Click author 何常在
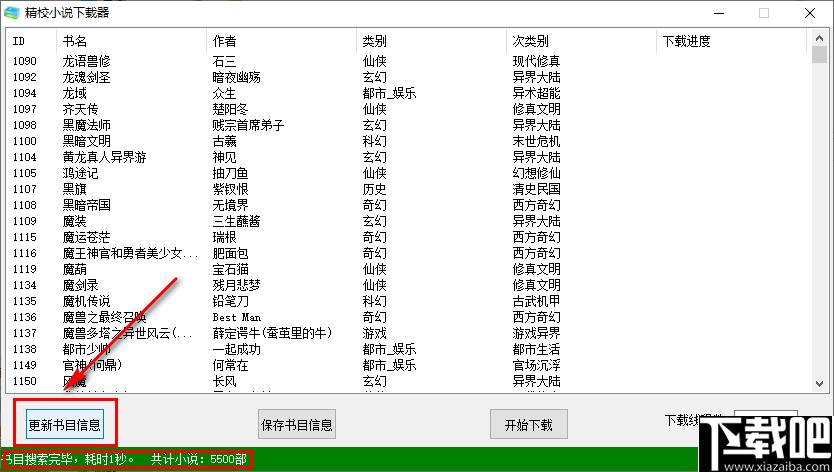The width and height of the screenshot is (834, 472). pyautogui.click(x=230, y=365)
